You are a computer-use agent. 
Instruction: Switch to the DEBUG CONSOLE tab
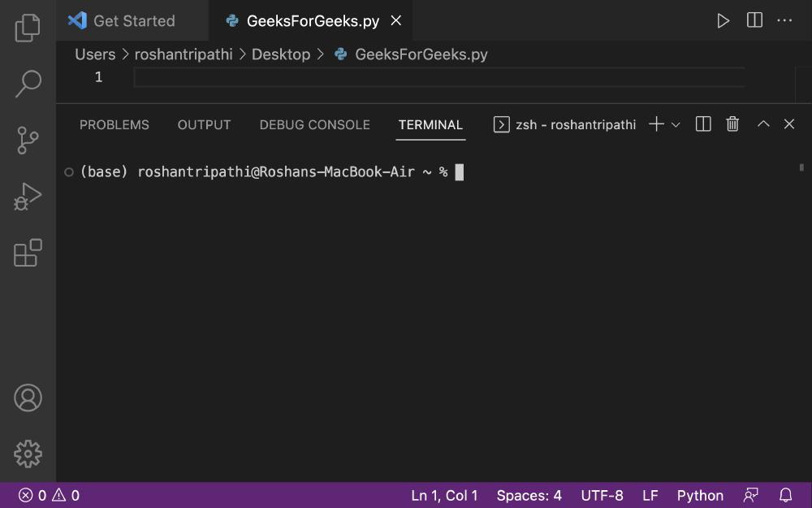tap(314, 125)
